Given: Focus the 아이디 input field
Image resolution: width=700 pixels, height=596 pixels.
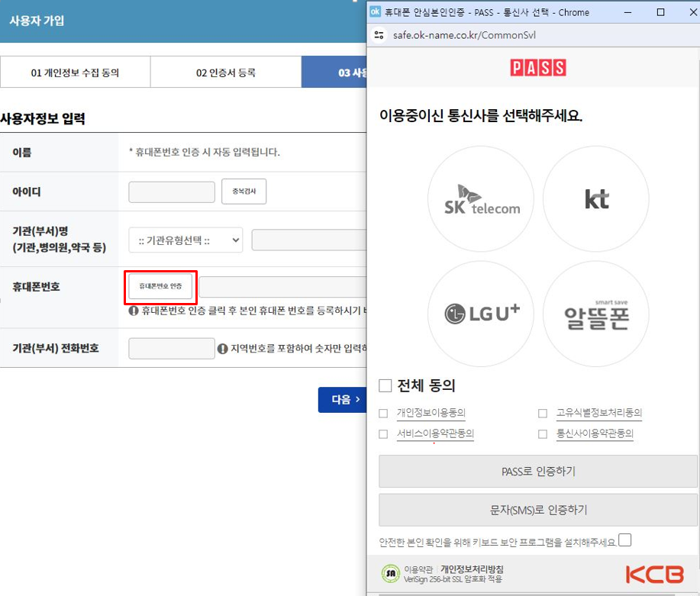Looking at the screenshot, I should pos(172,192).
